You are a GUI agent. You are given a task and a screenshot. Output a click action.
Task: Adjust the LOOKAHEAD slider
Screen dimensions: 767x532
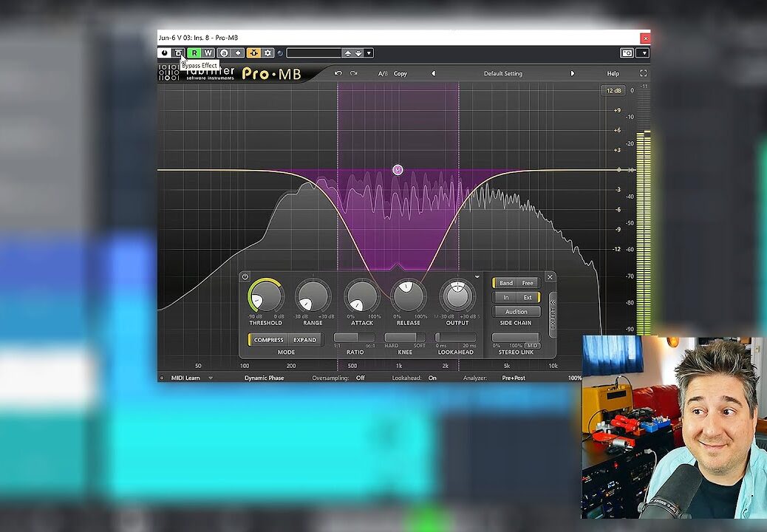pyautogui.click(x=455, y=338)
